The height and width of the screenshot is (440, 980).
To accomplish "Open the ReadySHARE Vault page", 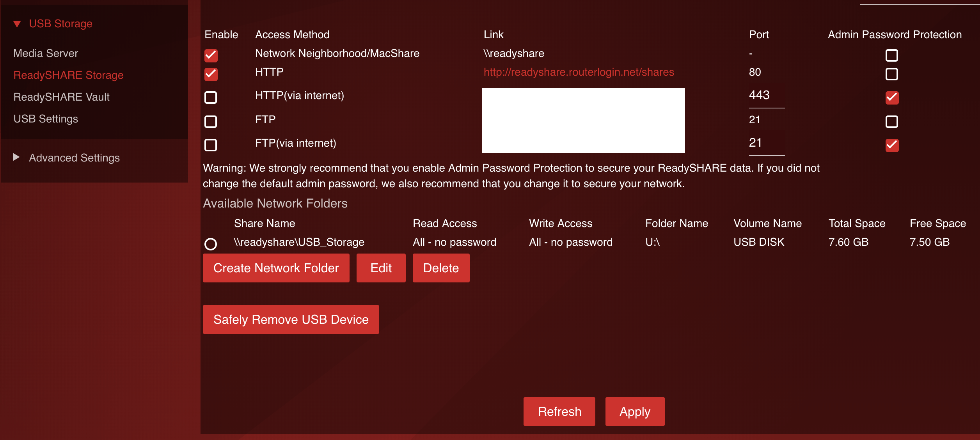I will click(61, 97).
